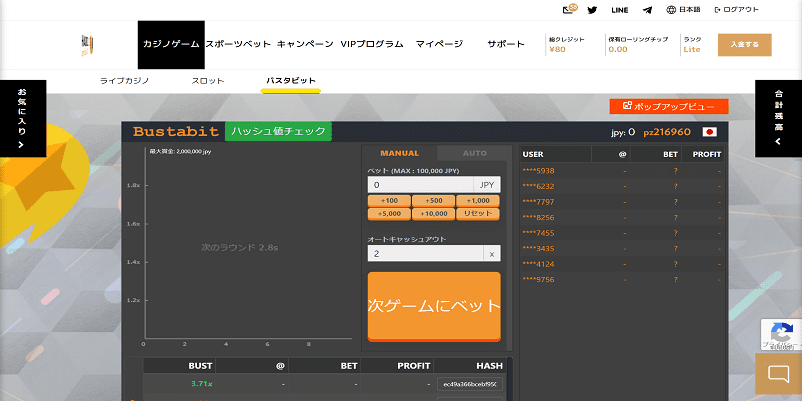This screenshot has width=802, height=401.
Task: Open the キャンペーン menu
Action: [x=305, y=44]
